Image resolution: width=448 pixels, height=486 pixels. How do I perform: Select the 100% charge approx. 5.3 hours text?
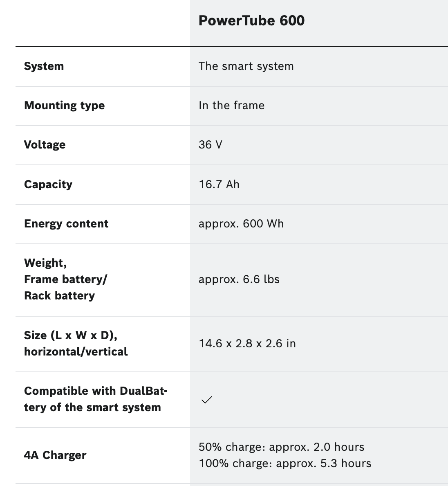(x=285, y=464)
